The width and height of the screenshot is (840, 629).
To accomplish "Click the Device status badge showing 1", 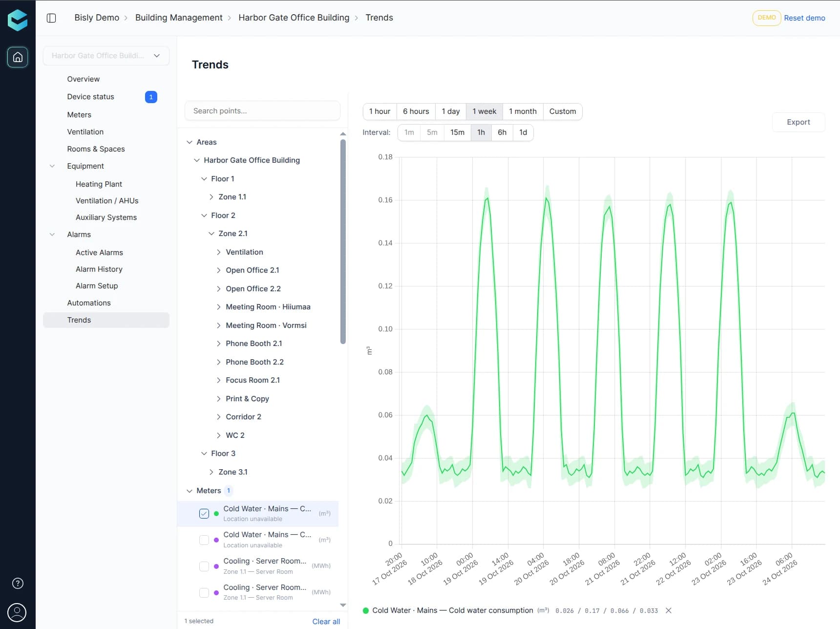I will click(151, 97).
